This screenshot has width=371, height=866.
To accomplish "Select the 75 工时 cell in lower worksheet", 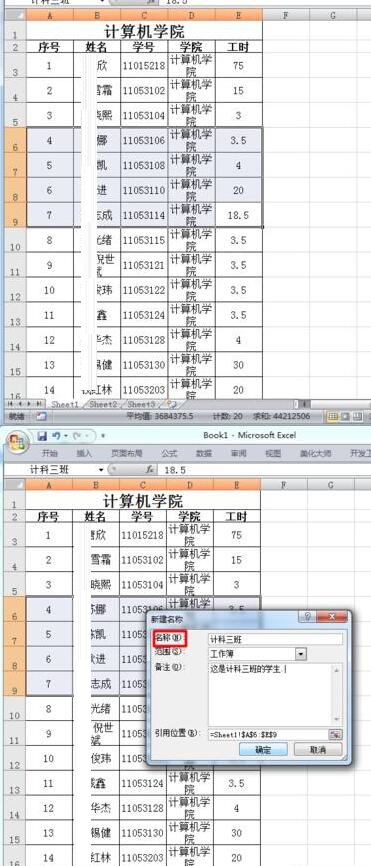I will (x=236, y=535).
